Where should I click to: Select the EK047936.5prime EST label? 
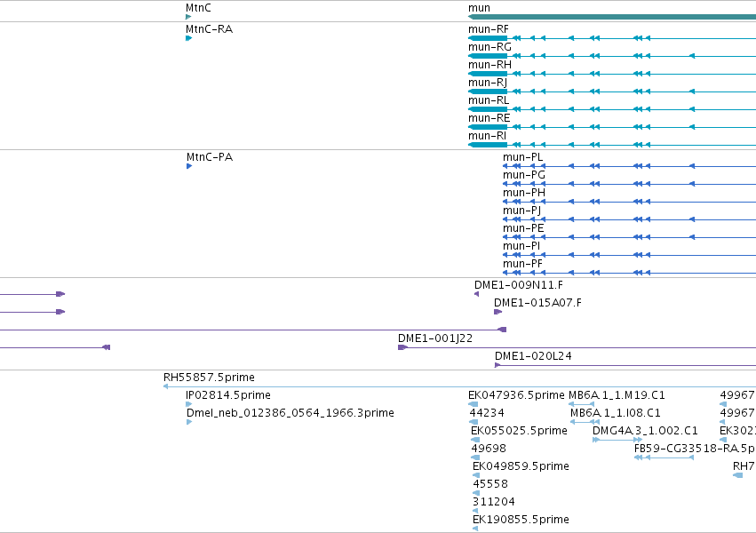click(x=516, y=395)
